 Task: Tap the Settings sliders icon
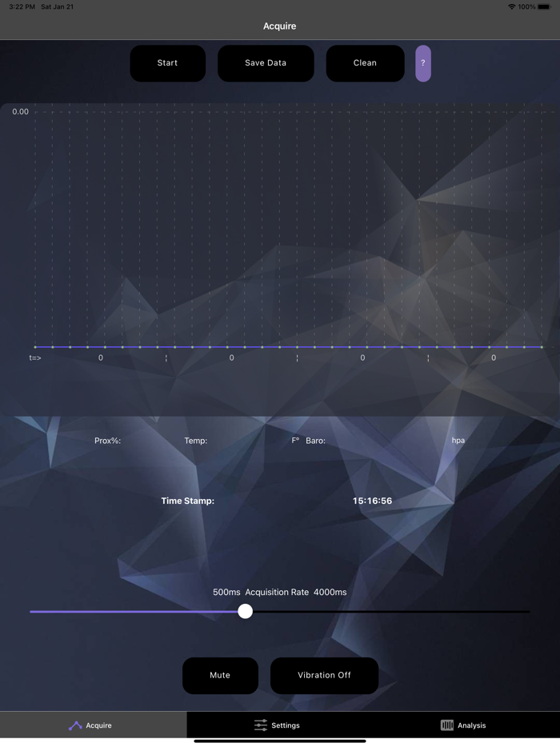[x=260, y=725]
